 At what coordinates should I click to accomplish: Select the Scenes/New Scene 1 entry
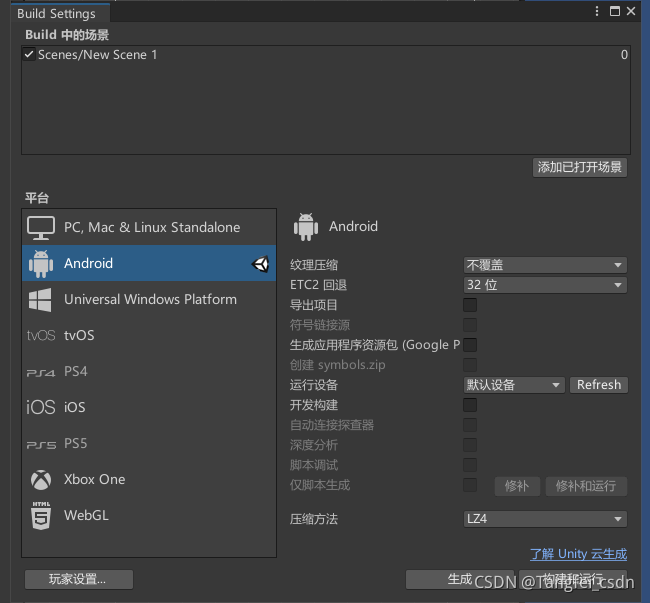(x=326, y=55)
